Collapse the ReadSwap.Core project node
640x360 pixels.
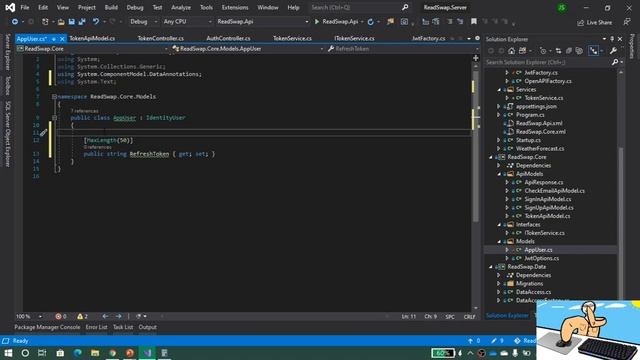491,157
